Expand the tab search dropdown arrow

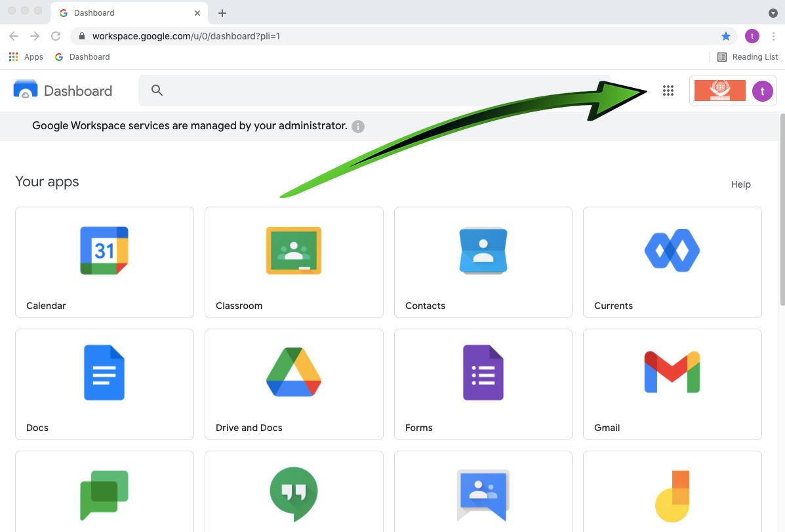pyautogui.click(x=773, y=13)
